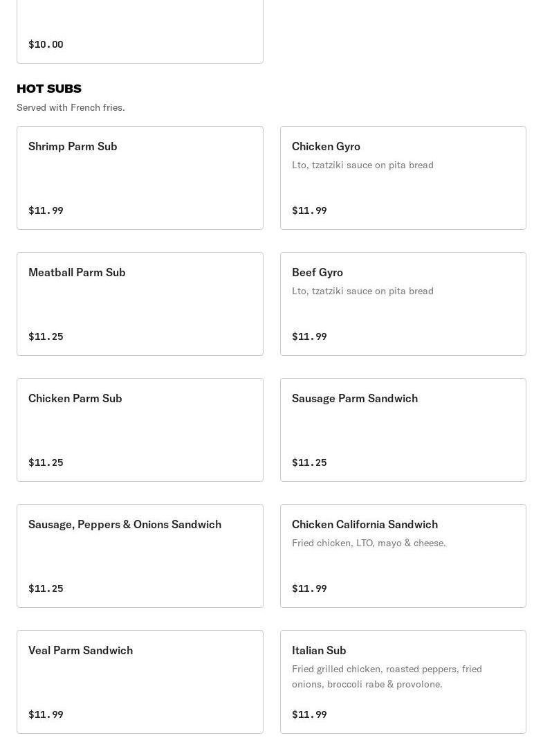Click the HOT SUBS section heading
Screen dimensions: 543x756
pos(49,89)
